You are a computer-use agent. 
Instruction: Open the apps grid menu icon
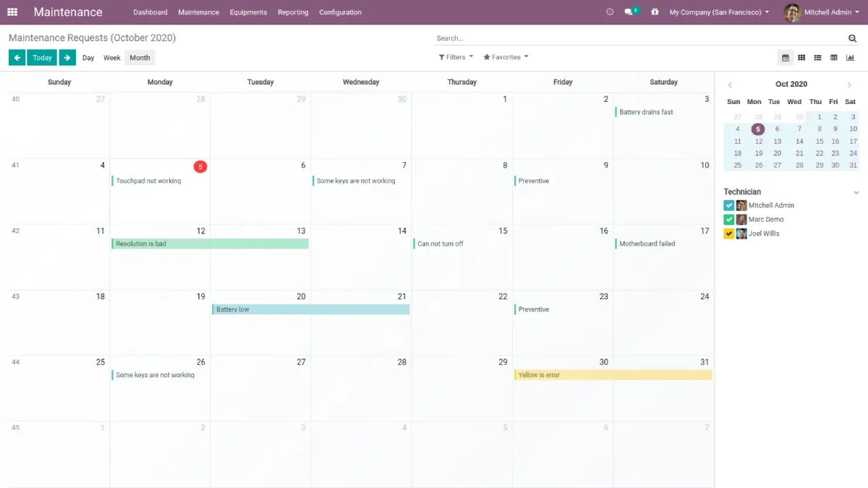tap(12, 12)
